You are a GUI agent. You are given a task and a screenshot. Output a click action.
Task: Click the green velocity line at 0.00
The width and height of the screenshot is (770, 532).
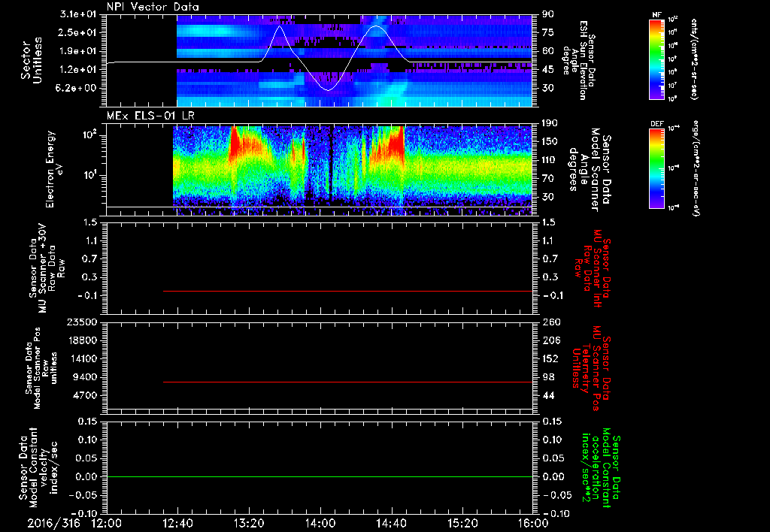(319, 476)
